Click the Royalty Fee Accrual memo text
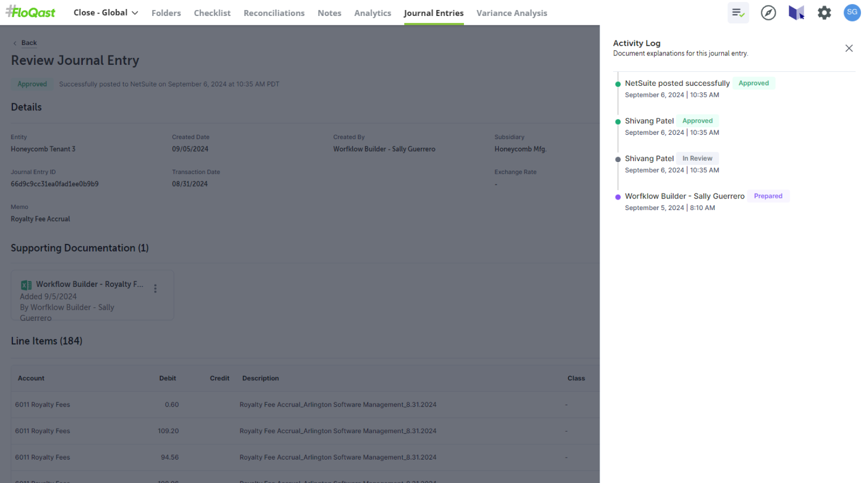The width and height of the screenshot is (868, 483). pos(40,219)
